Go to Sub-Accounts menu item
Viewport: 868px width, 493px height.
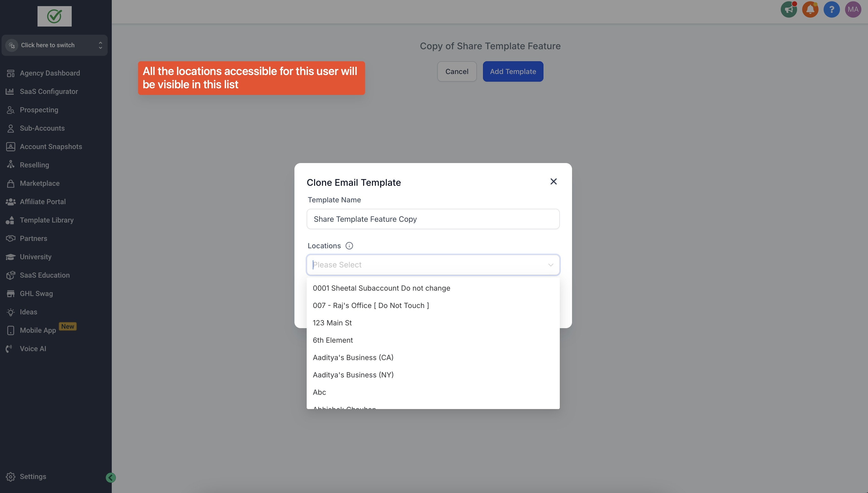pos(42,128)
